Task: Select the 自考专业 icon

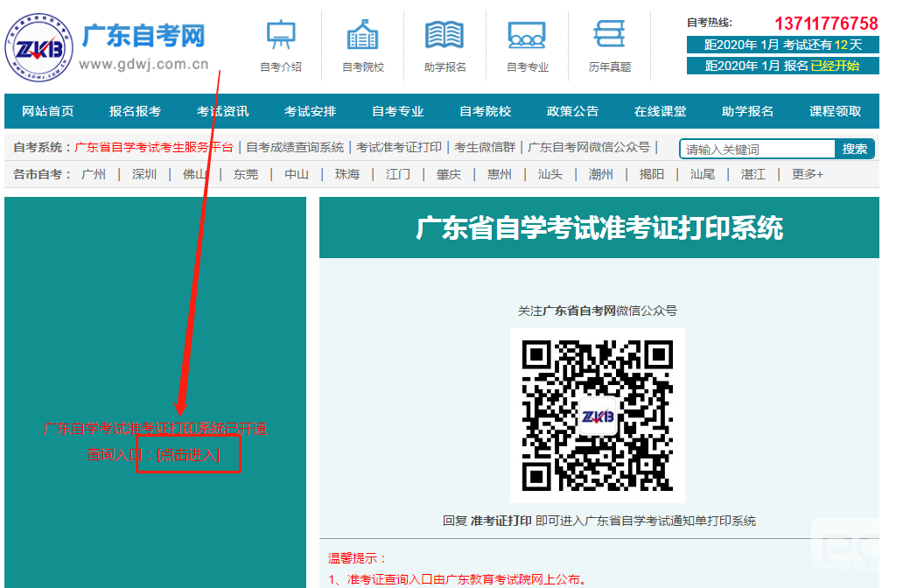Action: (x=527, y=35)
